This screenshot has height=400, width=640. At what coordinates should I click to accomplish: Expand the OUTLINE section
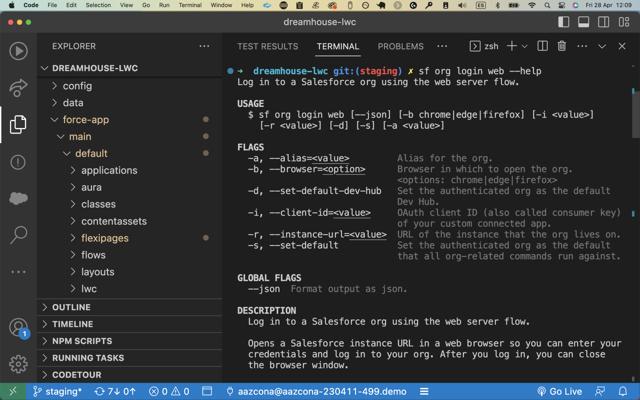pos(70,307)
